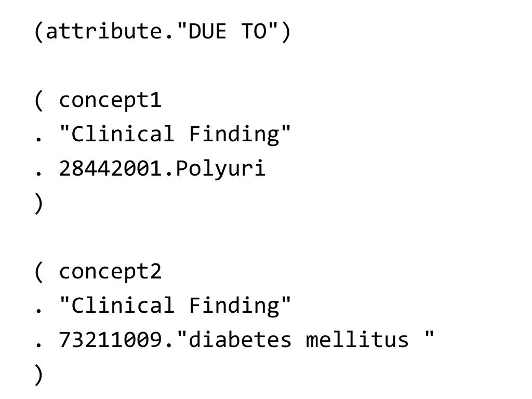This screenshot has height=399, width=532.
Task: Click the word "mellitus"
Action: point(357,339)
